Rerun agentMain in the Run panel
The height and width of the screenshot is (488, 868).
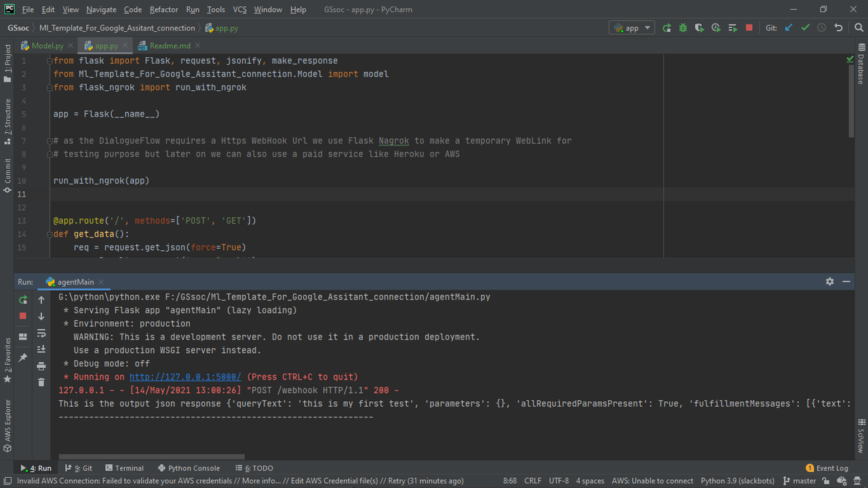(x=23, y=300)
